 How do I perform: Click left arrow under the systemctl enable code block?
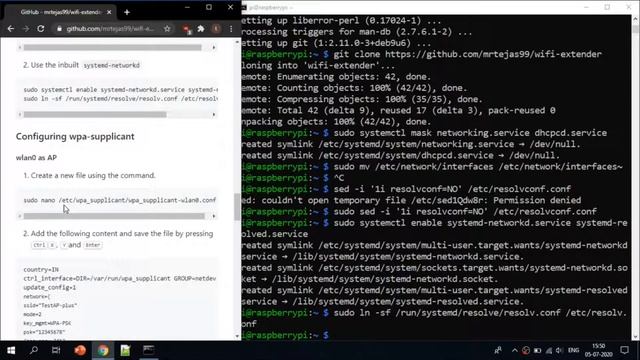click(19, 115)
